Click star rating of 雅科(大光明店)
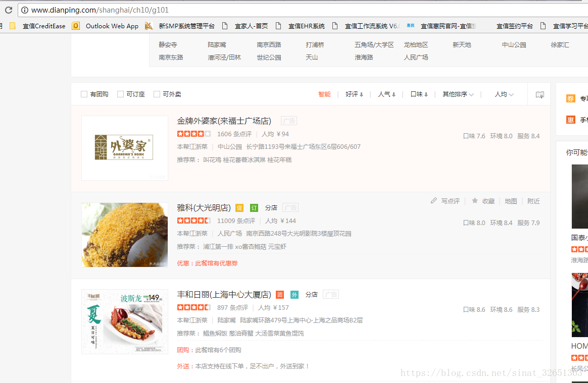 pos(194,221)
